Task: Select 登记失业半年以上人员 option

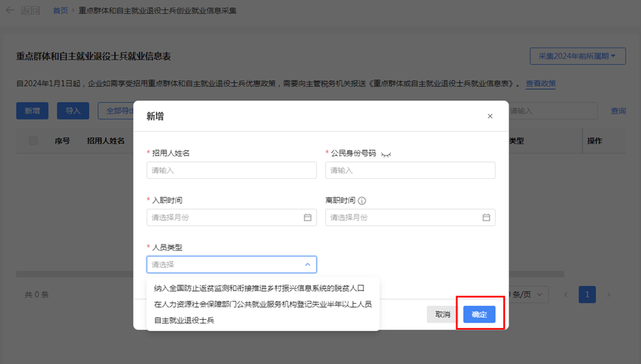Action: click(x=263, y=304)
